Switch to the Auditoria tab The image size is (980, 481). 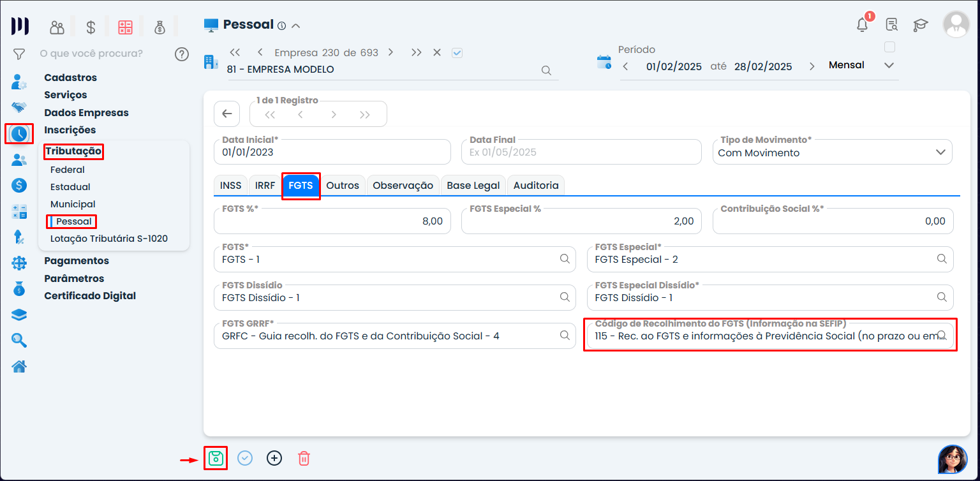tap(536, 185)
